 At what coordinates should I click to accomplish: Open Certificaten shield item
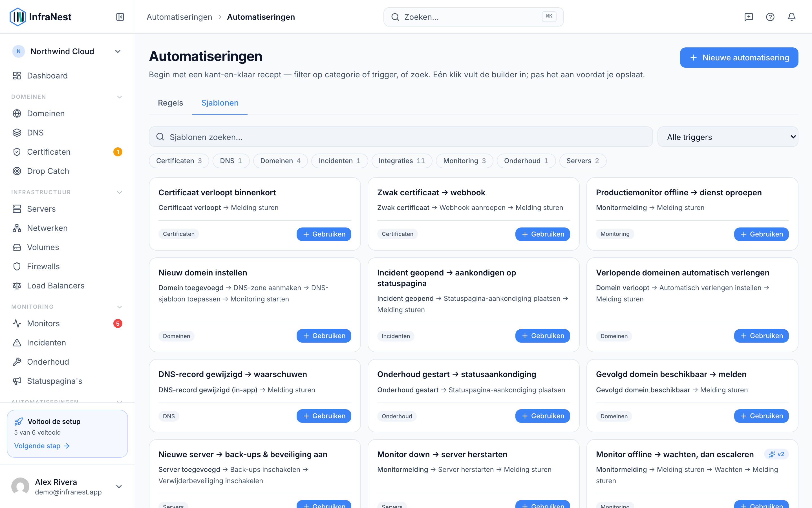point(67,152)
